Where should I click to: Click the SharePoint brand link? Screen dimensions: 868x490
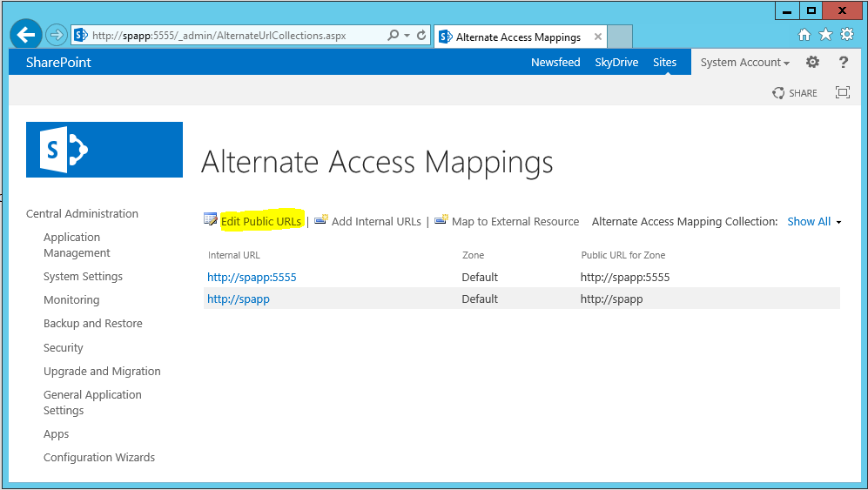(x=58, y=63)
